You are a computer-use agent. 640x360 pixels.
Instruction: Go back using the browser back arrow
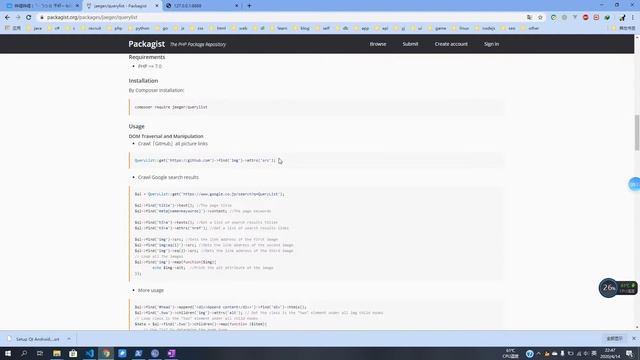click(7, 18)
